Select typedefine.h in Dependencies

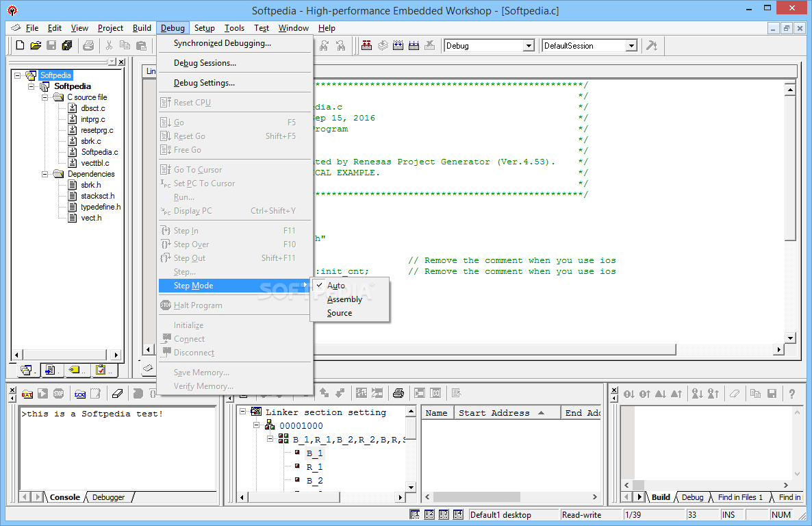(101, 207)
